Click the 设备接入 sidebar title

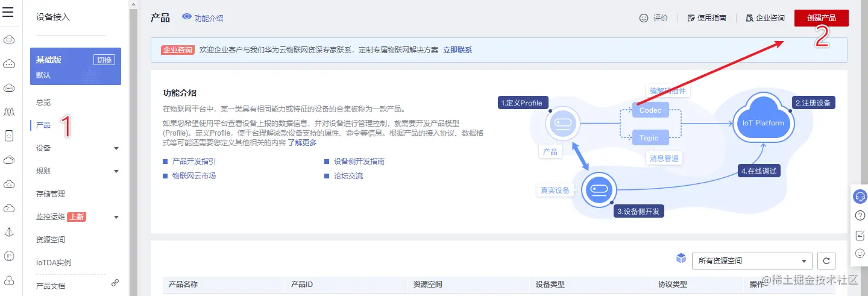pos(53,17)
